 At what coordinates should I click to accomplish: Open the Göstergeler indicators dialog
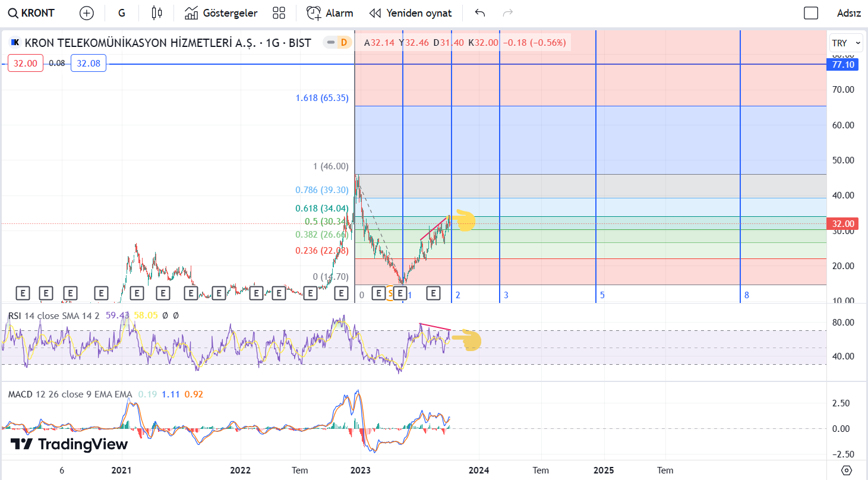click(221, 13)
